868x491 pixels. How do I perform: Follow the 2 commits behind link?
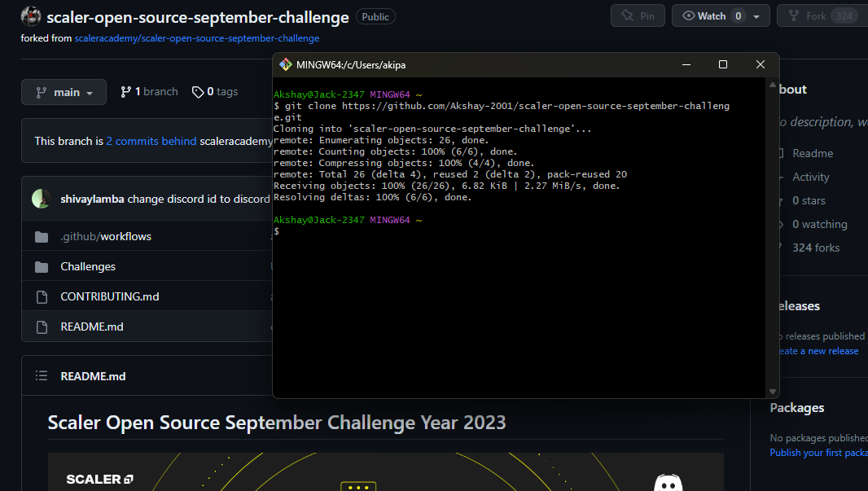(x=151, y=140)
